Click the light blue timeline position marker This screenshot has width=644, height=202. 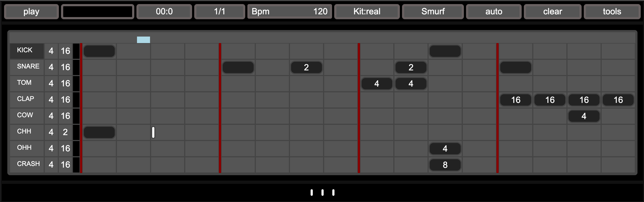coord(144,40)
